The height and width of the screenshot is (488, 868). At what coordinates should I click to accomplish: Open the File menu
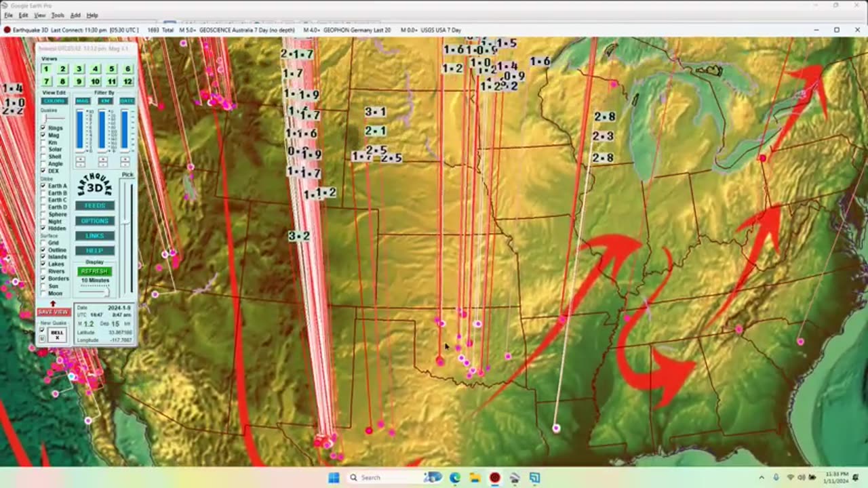[x=8, y=15]
